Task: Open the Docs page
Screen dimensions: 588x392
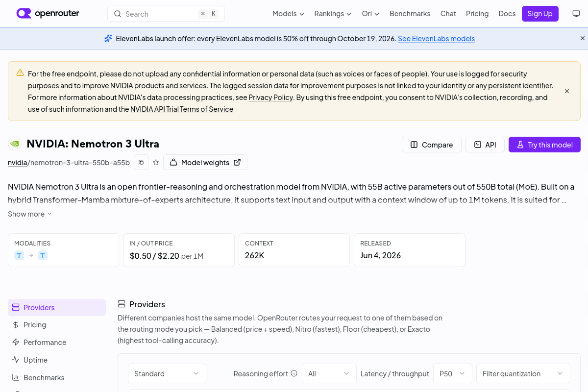Action: tap(507, 14)
